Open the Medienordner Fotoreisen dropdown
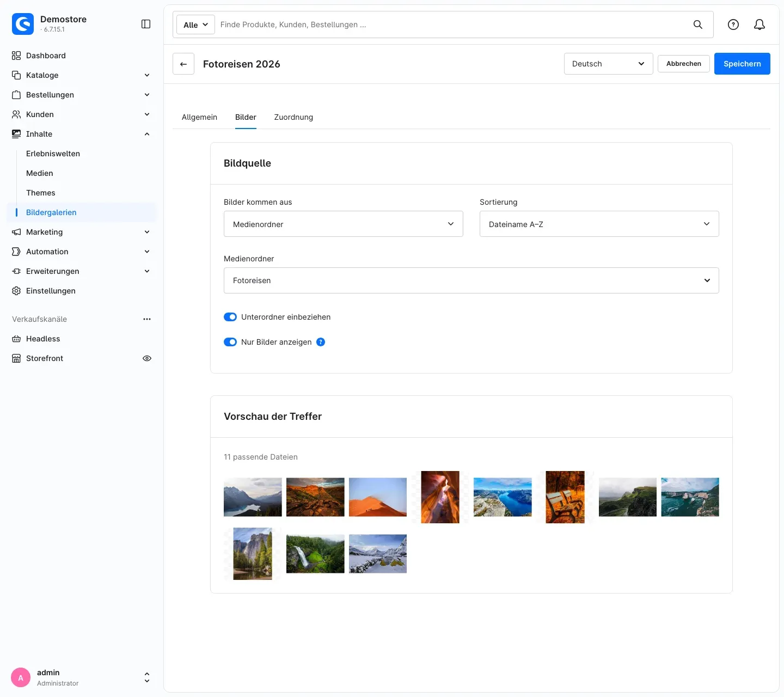Screen dimensions: 784x697 tap(471, 280)
